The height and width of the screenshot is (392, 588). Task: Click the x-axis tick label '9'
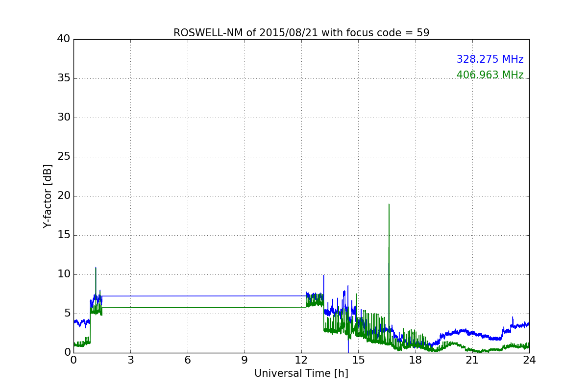pos(245,360)
